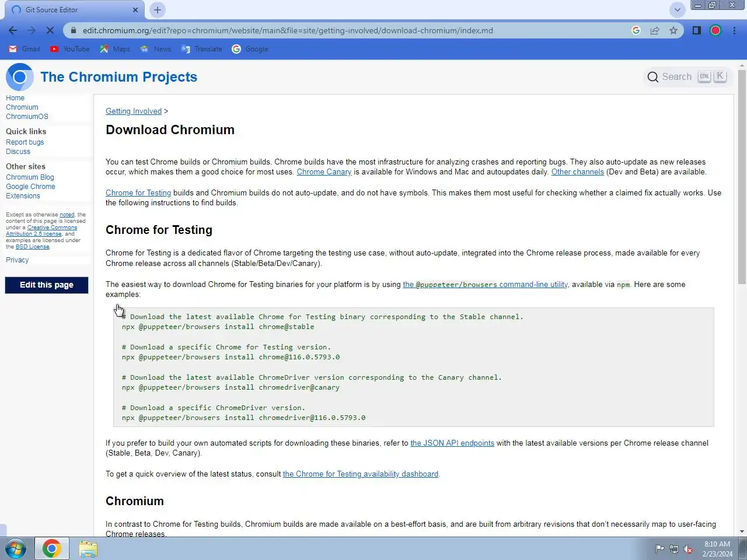This screenshot has height=560, width=747.
Task: Stop page loading with the X button
Action: click(50, 30)
